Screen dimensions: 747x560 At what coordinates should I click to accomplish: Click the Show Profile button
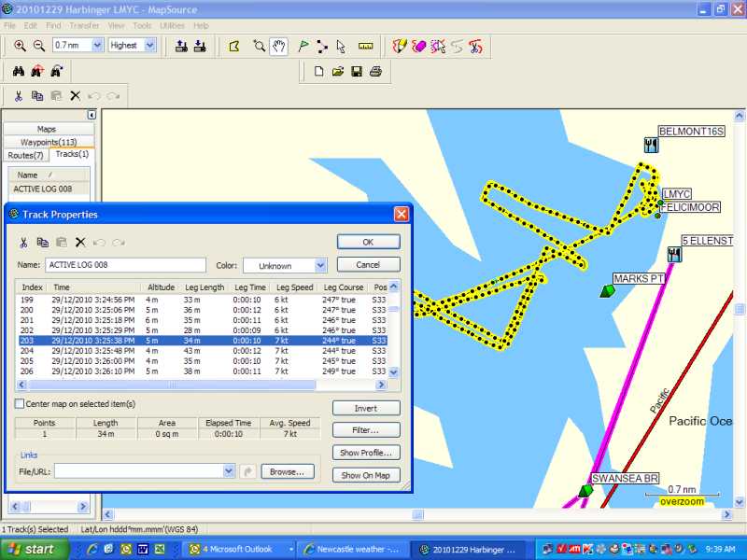365,453
